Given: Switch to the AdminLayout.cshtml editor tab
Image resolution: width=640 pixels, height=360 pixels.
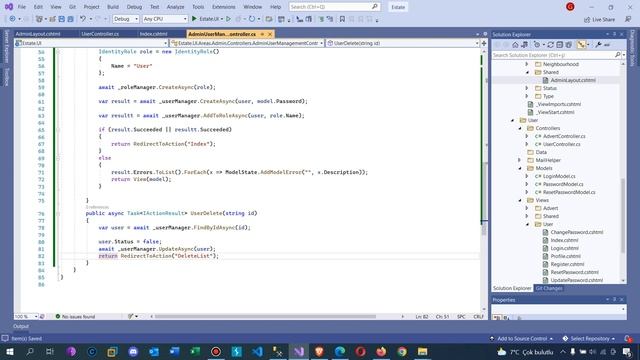Looking at the screenshot, I should click(x=38, y=34).
